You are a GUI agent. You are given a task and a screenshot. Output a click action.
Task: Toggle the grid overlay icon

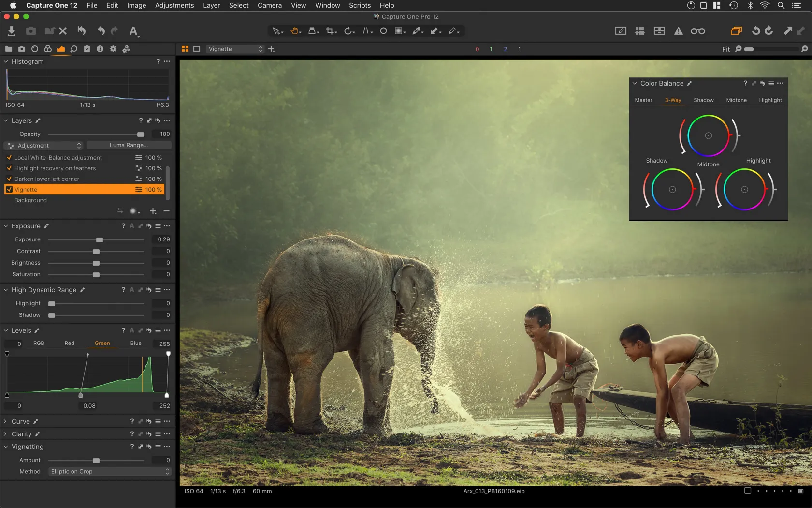pos(640,31)
